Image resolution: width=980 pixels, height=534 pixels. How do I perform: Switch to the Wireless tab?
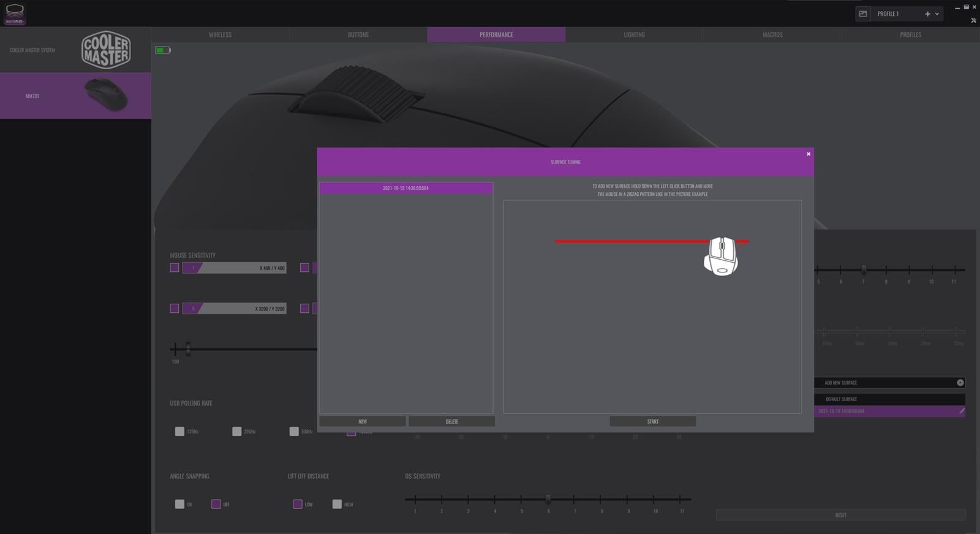click(220, 35)
